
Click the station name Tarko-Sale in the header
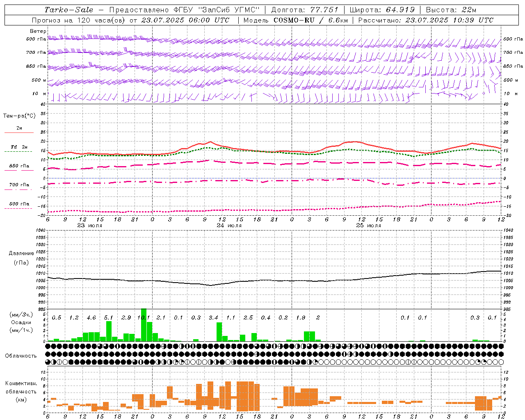(x=69, y=10)
